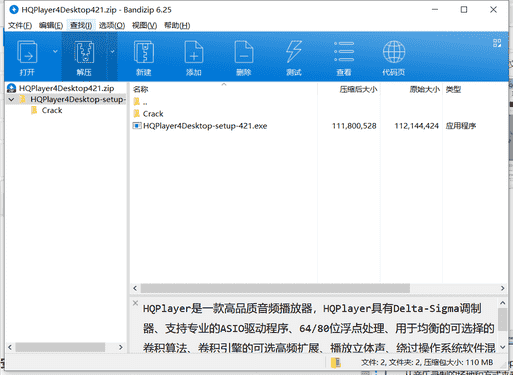Run the Test (测试) lightning icon
513x375 pixels.
click(x=294, y=52)
